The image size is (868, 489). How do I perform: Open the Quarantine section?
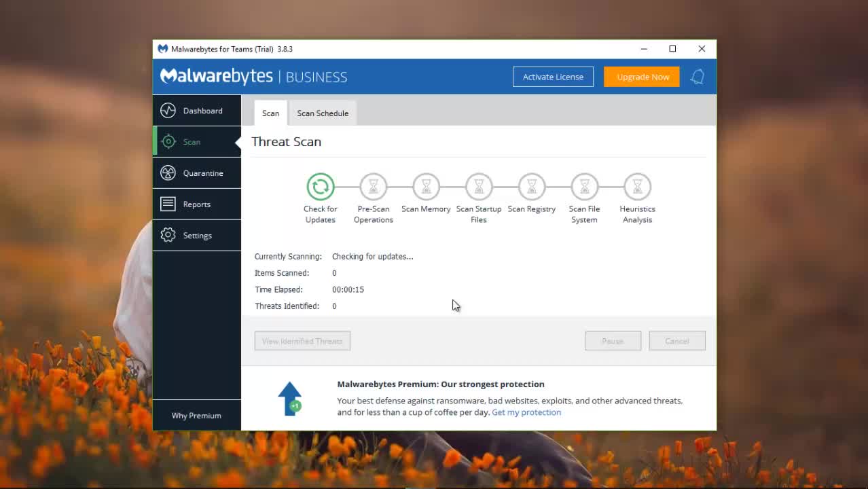tap(197, 173)
